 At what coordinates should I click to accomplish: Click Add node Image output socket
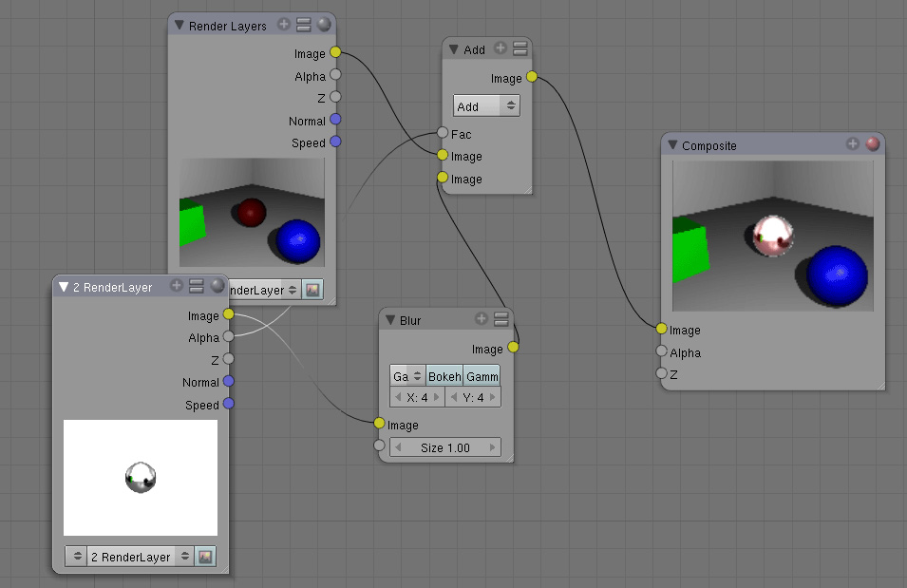point(532,76)
